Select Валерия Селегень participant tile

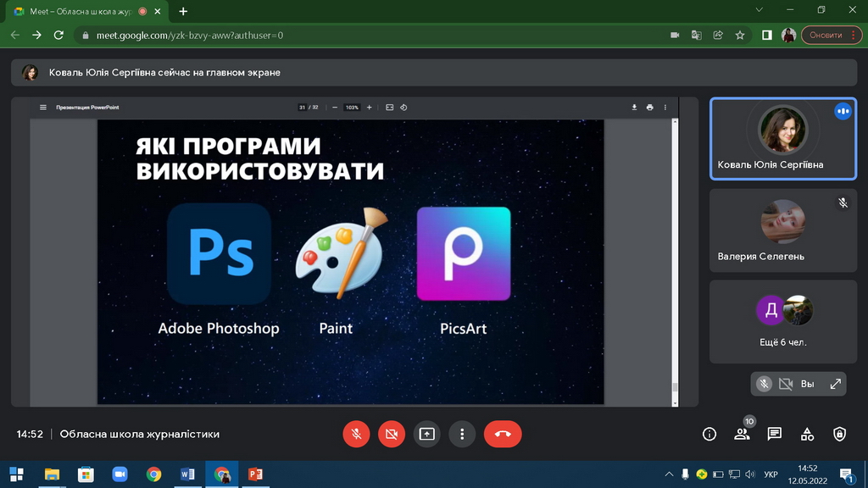pos(783,230)
